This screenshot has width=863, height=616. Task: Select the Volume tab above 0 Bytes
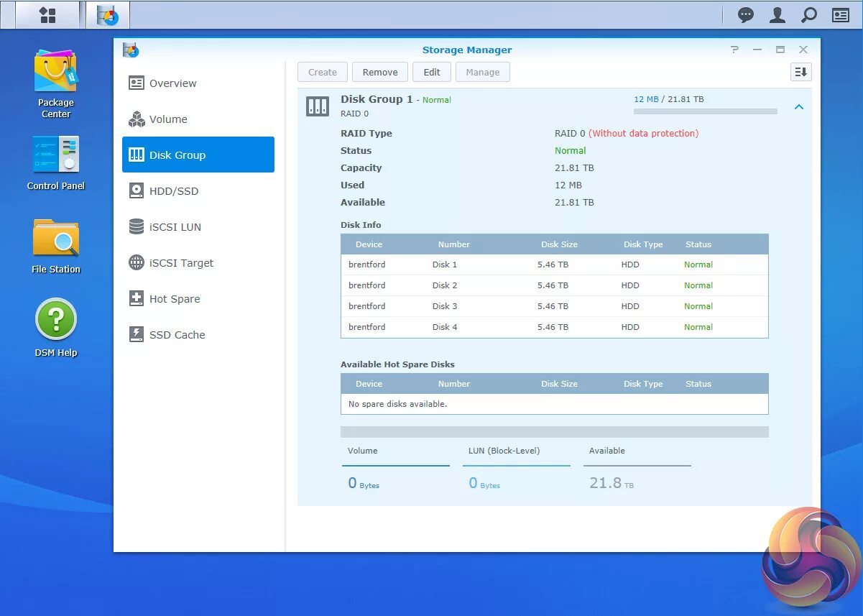362,451
